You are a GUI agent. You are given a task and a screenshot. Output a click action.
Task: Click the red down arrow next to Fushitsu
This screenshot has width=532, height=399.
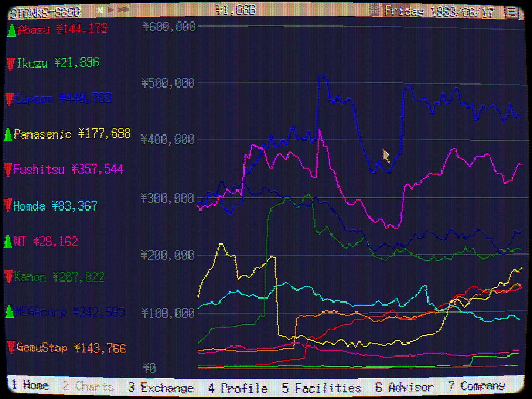(8, 170)
